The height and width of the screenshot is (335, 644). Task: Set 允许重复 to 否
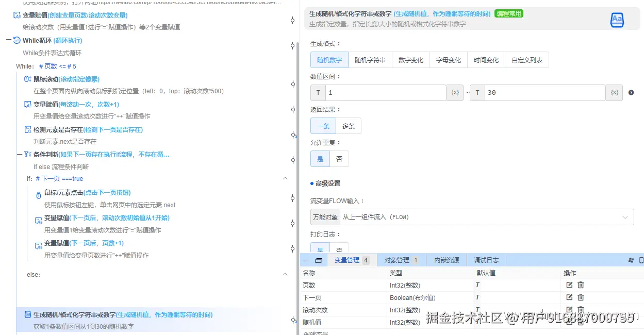(339, 159)
